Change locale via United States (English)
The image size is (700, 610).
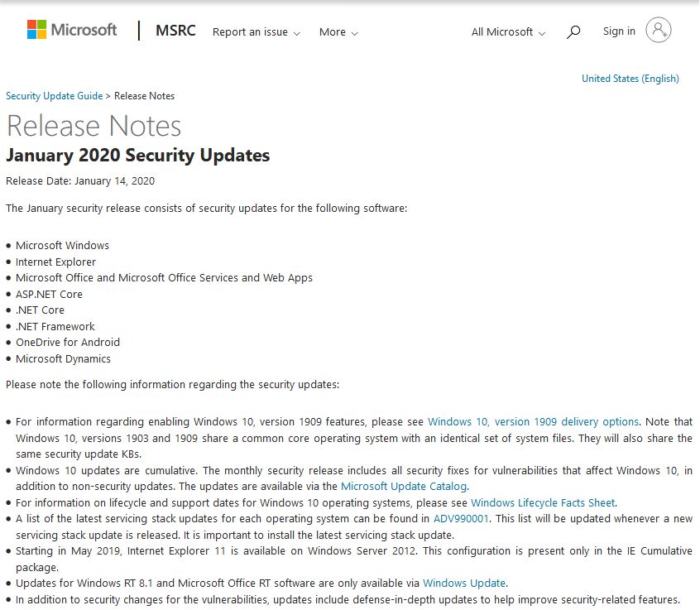click(630, 78)
